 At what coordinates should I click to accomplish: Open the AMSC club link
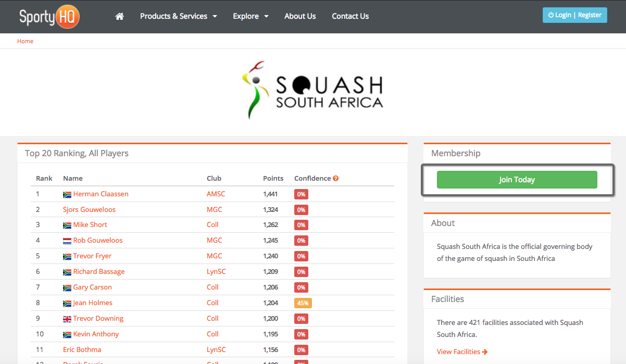[216, 194]
